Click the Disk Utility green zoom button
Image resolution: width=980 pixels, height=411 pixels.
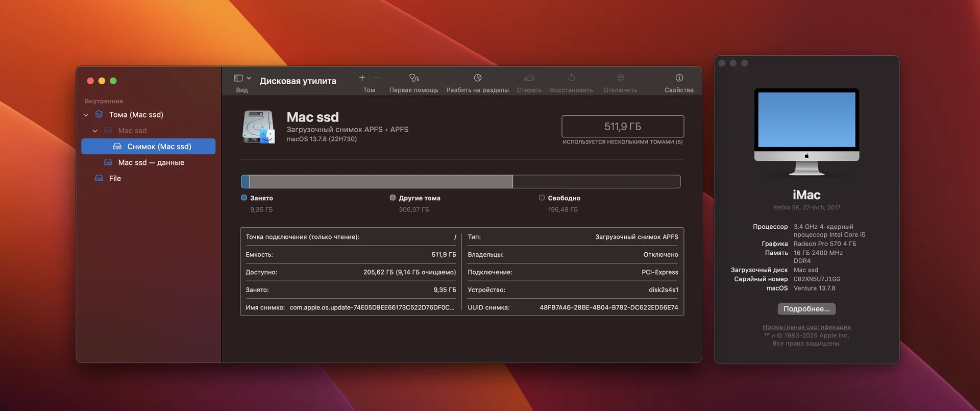coord(113,81)
